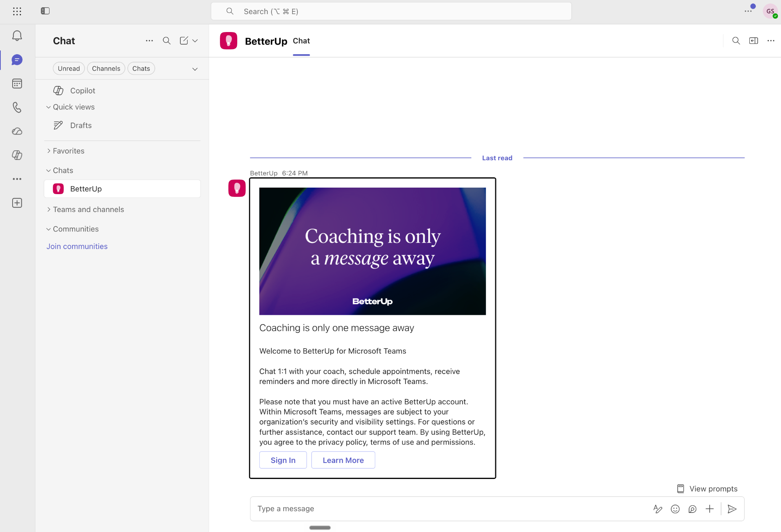Open the Loop components icon
This screenshot has width=781, height=532.
693,509
